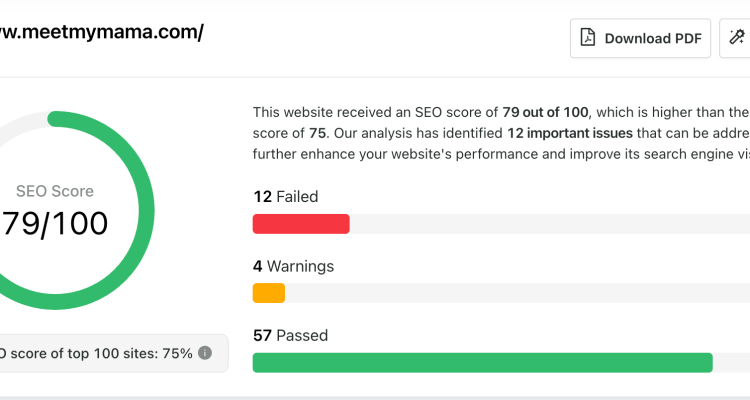Click the magic wand icon button
750x400 pixels.
[x=736, y=38]
